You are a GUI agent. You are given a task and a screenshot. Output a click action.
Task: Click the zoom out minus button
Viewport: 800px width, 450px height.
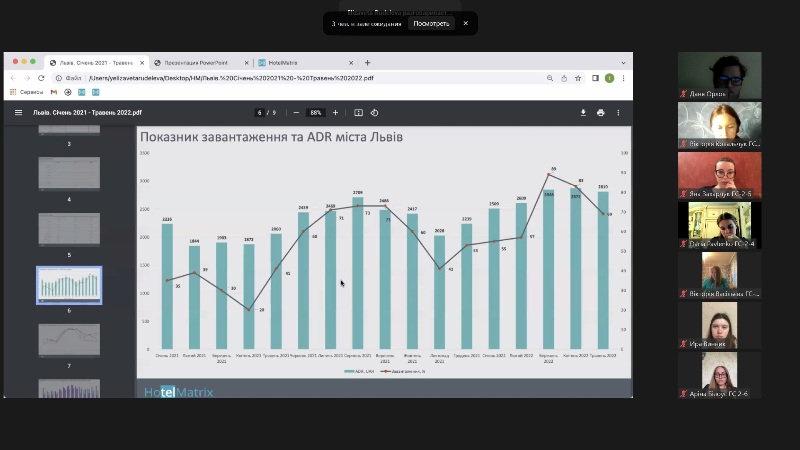tap(296, 113)
